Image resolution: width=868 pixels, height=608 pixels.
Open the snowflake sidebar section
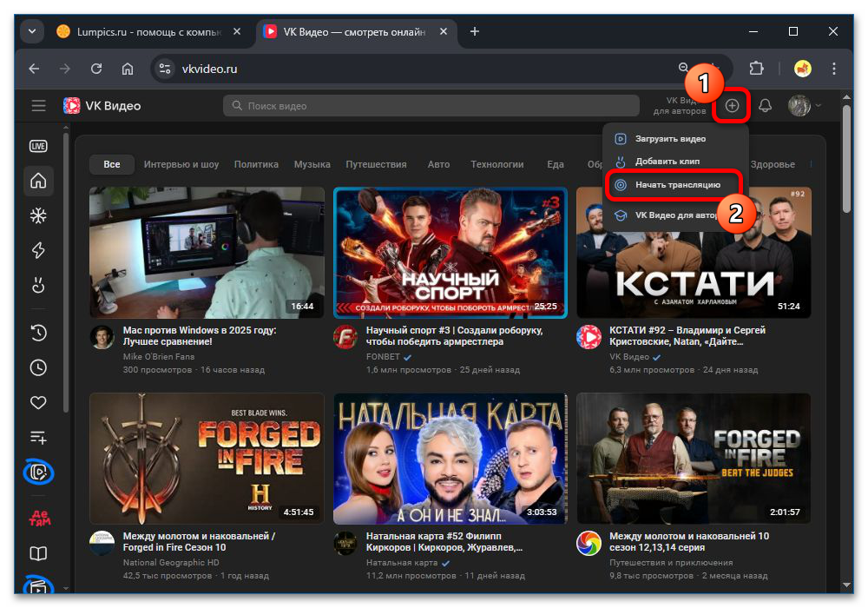click(38, 215)
